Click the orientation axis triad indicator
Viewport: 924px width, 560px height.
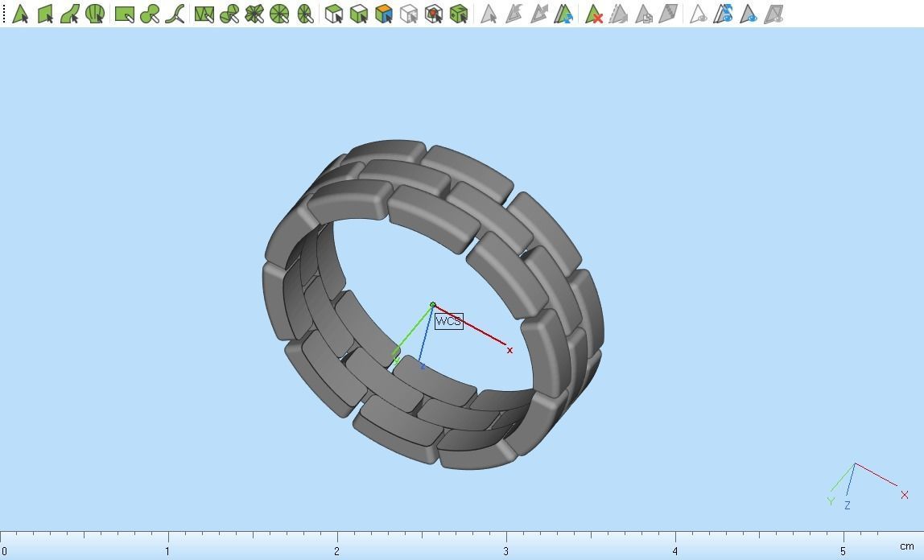point(868,486)
